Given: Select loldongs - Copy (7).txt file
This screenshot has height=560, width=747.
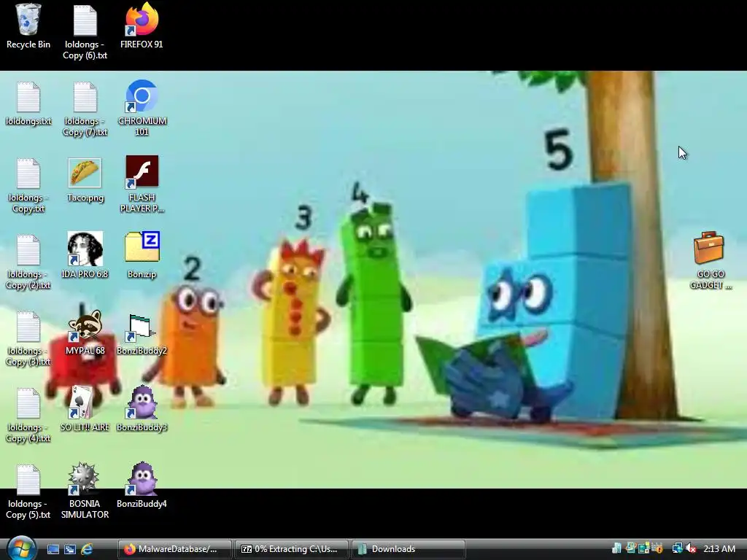Looking at the screenshot, I should pos(85,109).
